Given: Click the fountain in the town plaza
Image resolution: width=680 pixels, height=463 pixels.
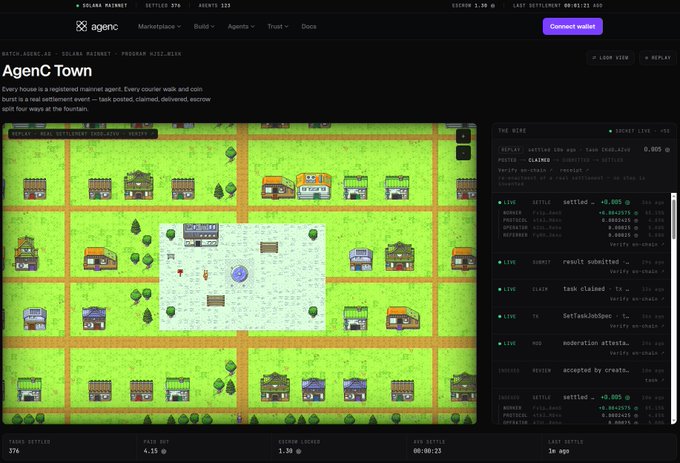Looking at the screenshot, I should click(239, 274).
